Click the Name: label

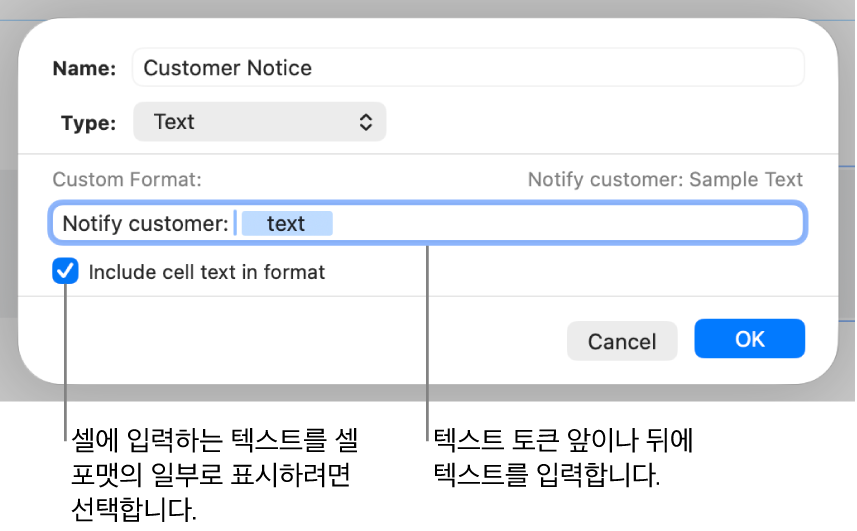tap(84, 68)
